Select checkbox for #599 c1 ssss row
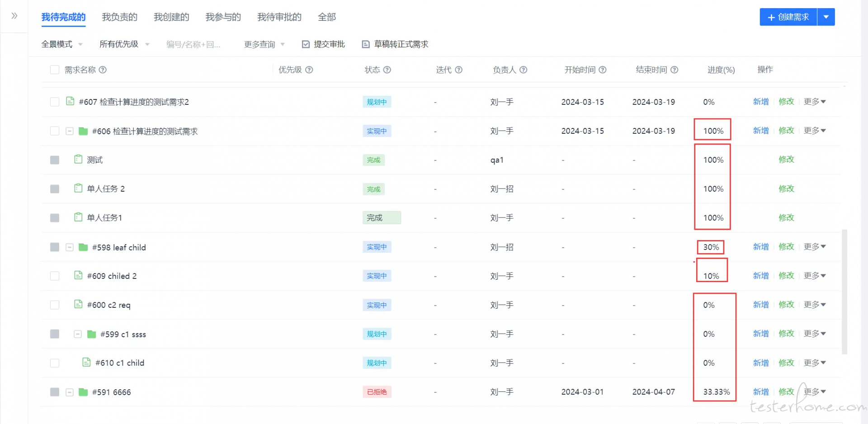Viewport: 868px width, 424px height. (x=55, y=334)
